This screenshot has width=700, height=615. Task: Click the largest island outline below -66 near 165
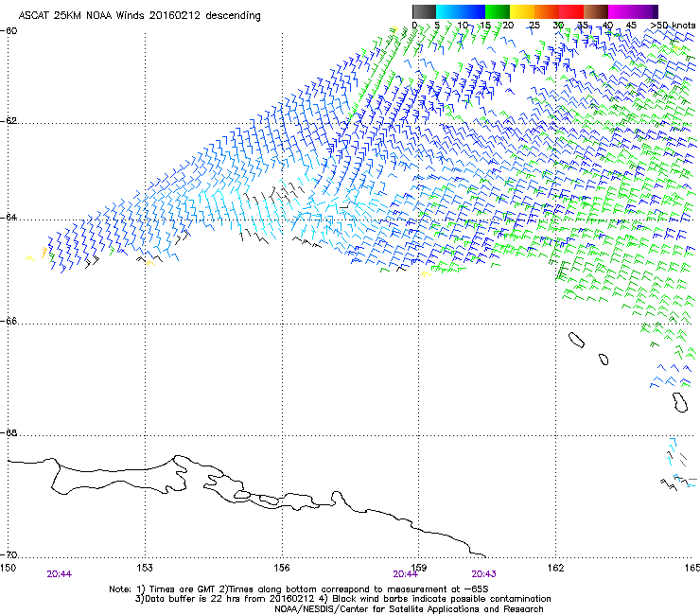point(680,402)
